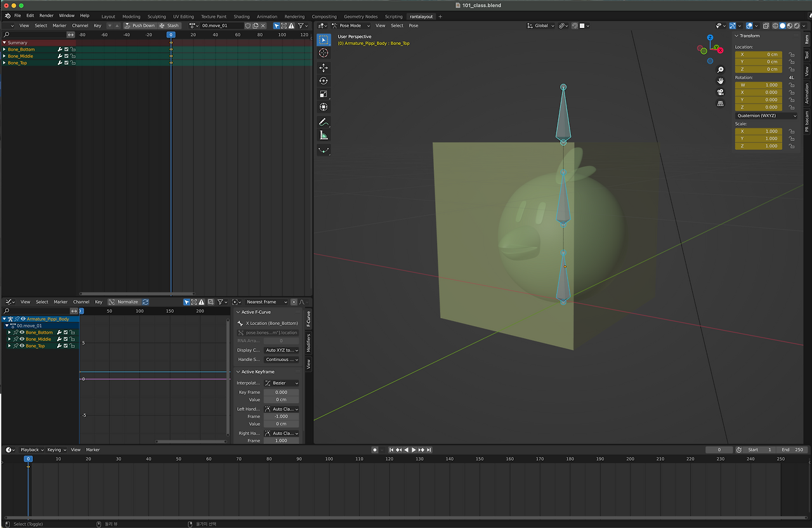Activate the Cursor tool in viewport toolbar

coord(324,53)
